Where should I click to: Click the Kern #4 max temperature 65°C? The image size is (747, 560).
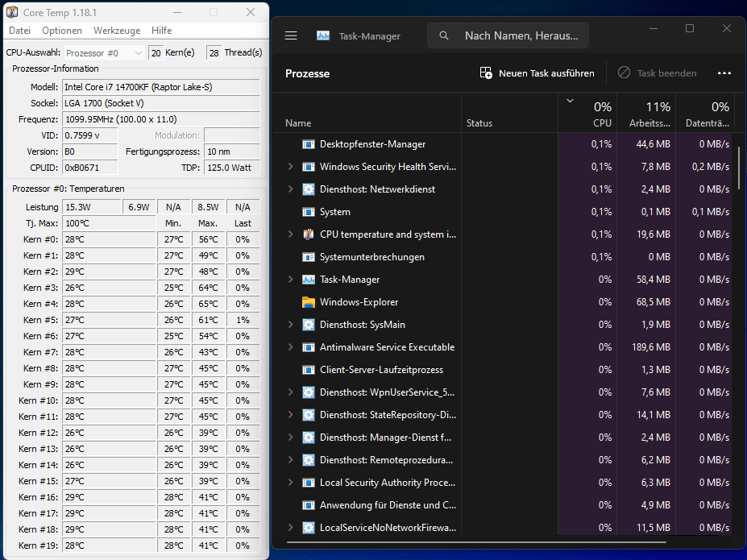(208, 304)
